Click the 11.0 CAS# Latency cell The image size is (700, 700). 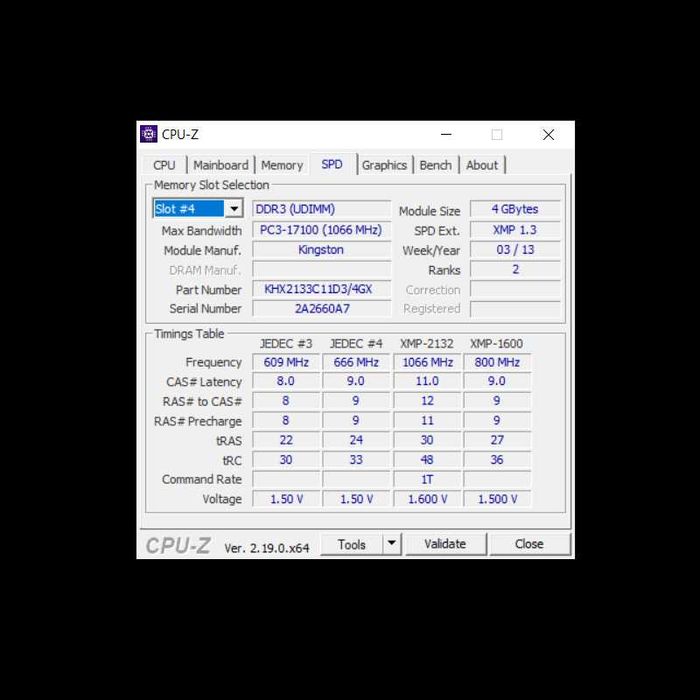[427, 381]
